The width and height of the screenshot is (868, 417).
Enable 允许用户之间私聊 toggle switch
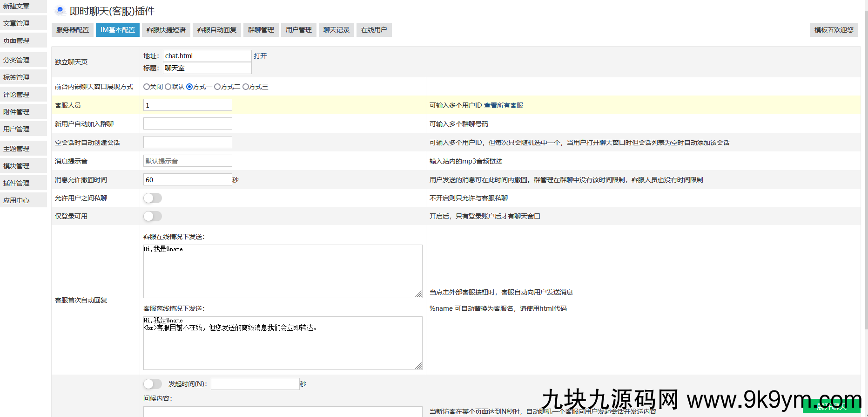[153, 198]
